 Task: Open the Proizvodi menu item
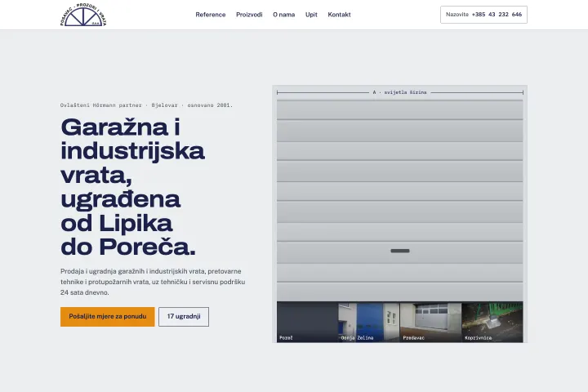249,15
